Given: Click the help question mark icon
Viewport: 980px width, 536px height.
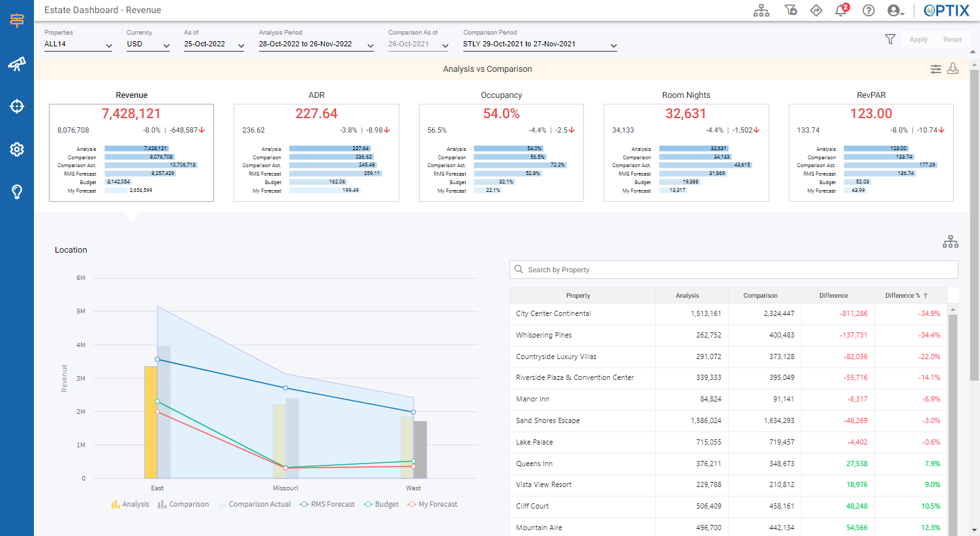Looking at the screenshot, I should (868, 10).
